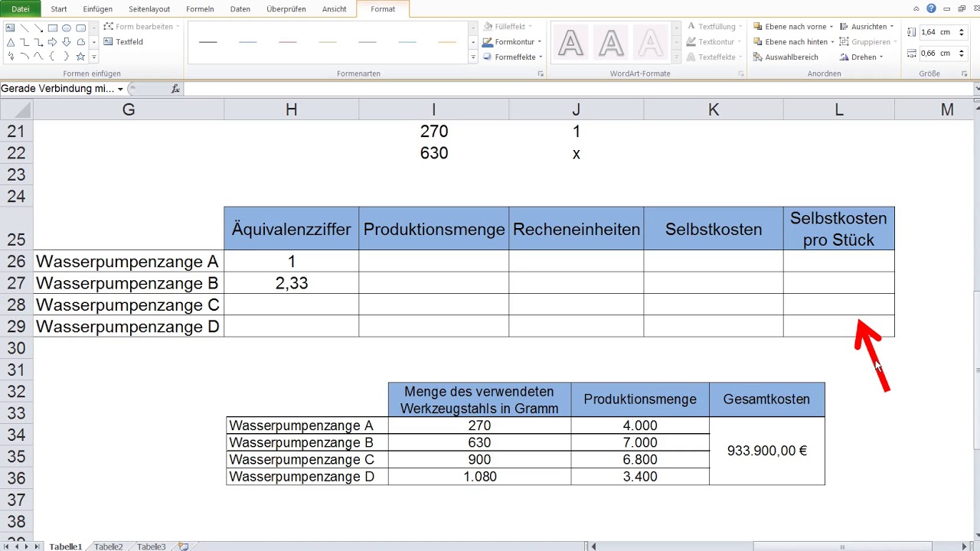Pick the rectangle shape
Image resolution: width=980 pixels, height=551 pixels.
52,28
